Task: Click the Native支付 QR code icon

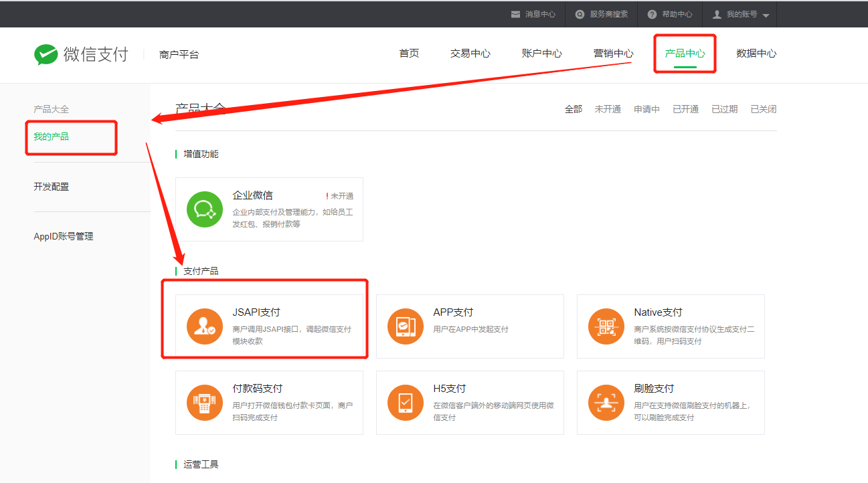Action: click(x=606, y=326)
